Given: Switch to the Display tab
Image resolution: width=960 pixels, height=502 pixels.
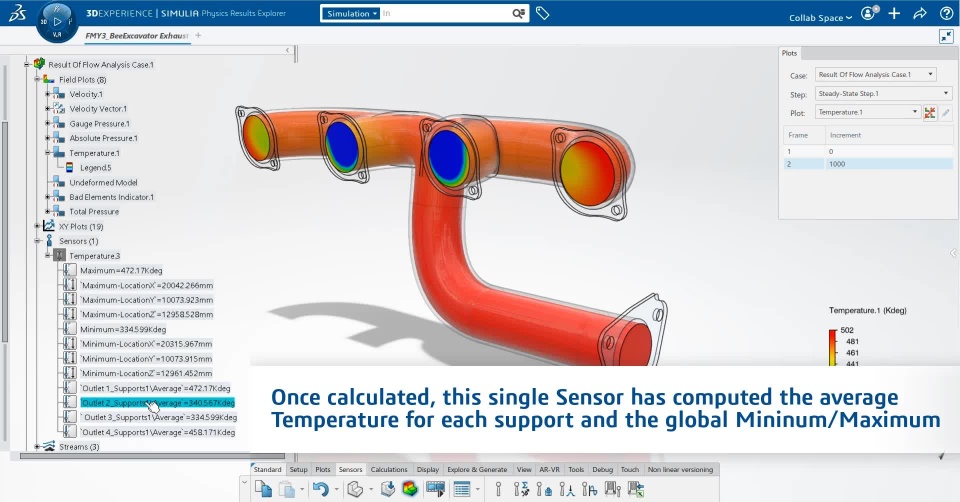Looking at the screenshot, I should coord(428,470).
